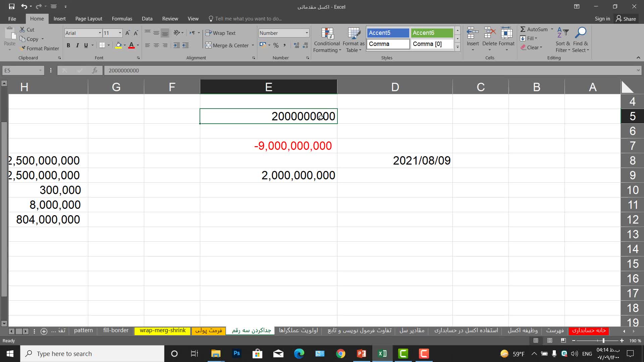Click the Increase Font Size icon
This screenshot has height=362, width=644.
click(x=127, y=33)
